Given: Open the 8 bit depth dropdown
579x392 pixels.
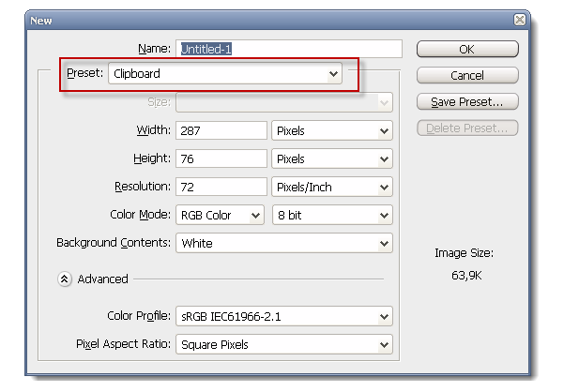Looking at the screenshot, I should click(332, 215).
